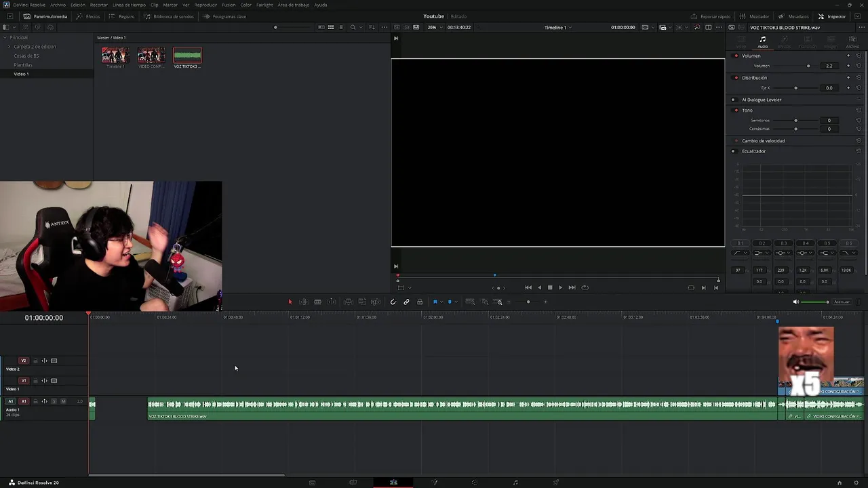Open the Edición menu
This screenshot has height=488, width=868.
point(78,5)
